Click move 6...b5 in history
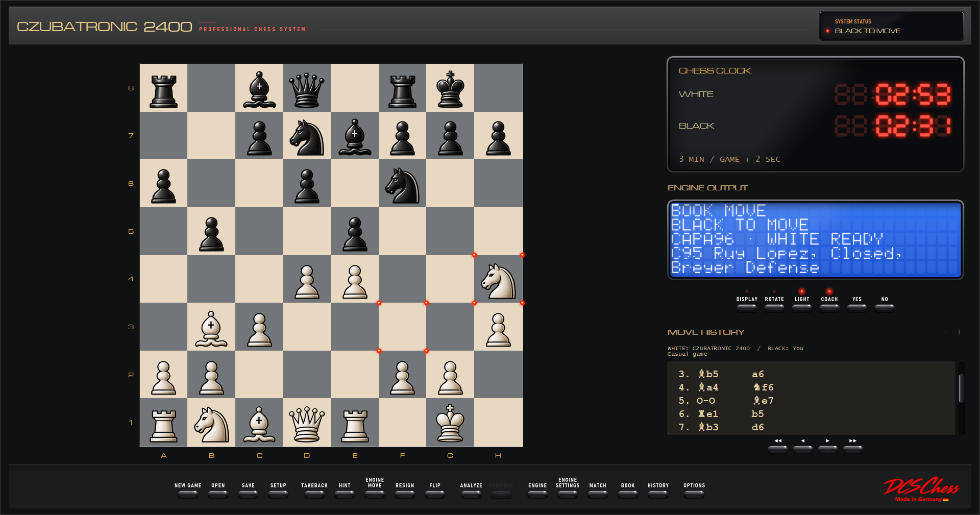Image resolution: width=980 pixels, height=515 pixels. coord(757,414)
